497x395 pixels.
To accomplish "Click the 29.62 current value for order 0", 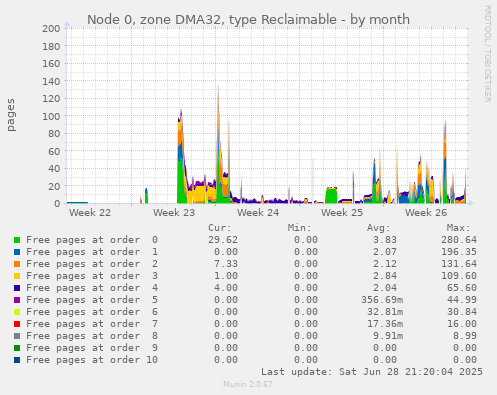I will tap(223, 240).
